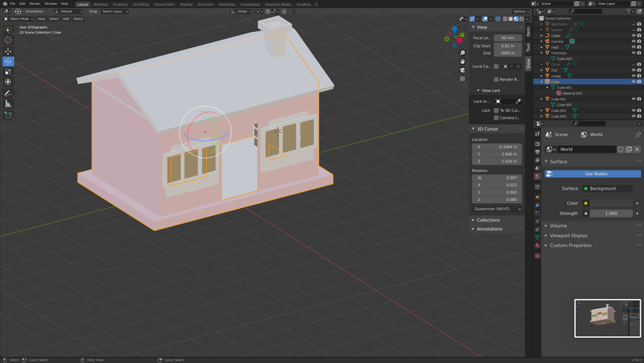
Task: Activate the Rotate tool in left toolbar
Action: (8, 62)
